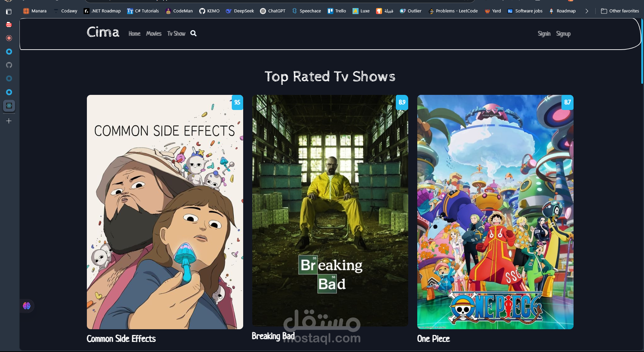Screen dimensions: 644x352
Task: Open the Codawy bookmark
Action: point(65,11)
